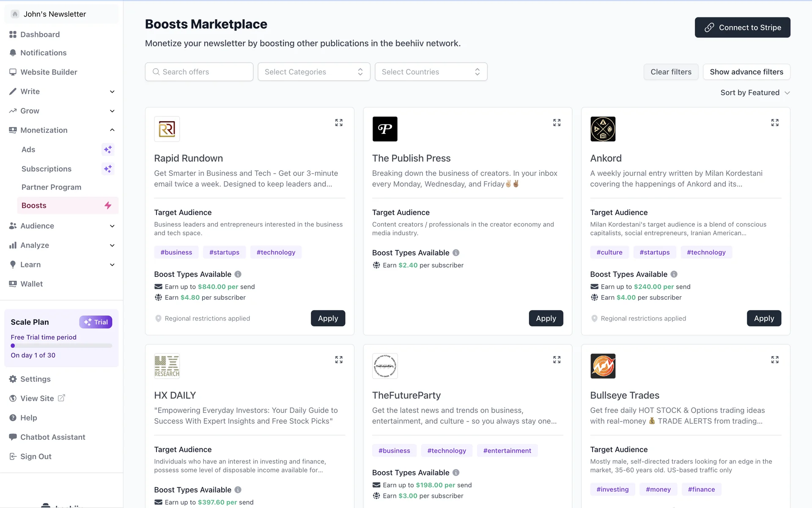This screenshot has height=508, width=812.
Task: Collapse the Monetization menu section
Action: pos(112,130)
